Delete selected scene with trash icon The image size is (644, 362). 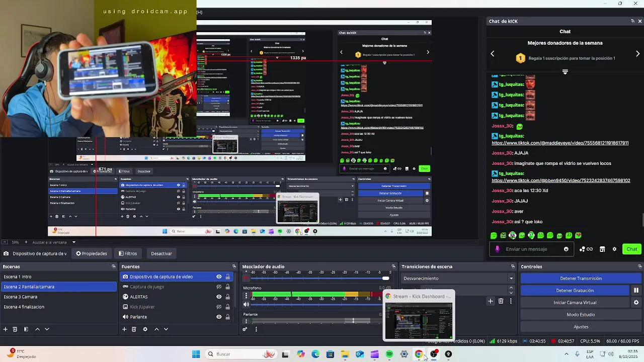(x=15, y=329)
